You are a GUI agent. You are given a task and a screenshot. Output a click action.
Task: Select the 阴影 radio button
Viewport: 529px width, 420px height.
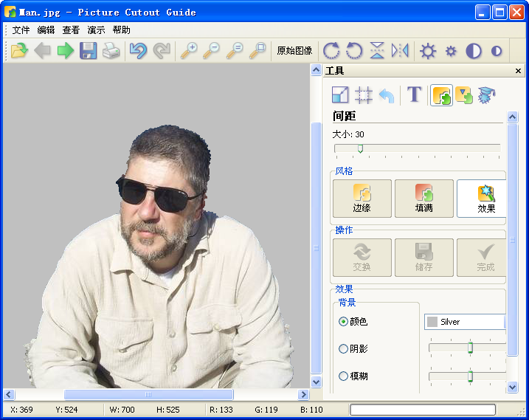343,349
